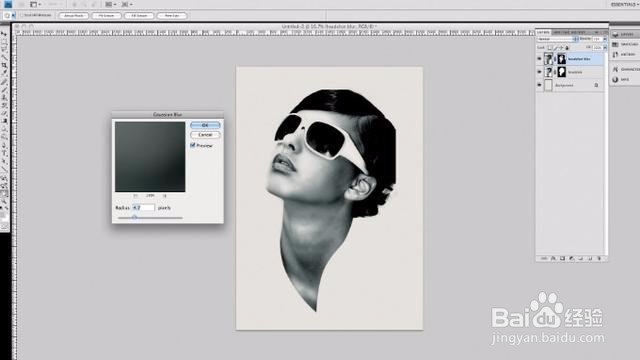Click Fit Screen button
The width and height of the screenshot is (640, 360).
coord(106,16)
